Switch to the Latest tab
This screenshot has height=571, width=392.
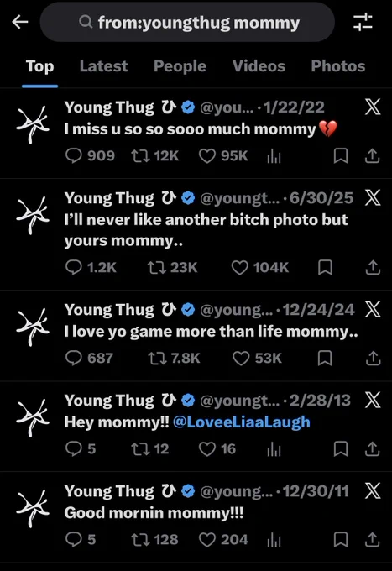tap(103, 66)
